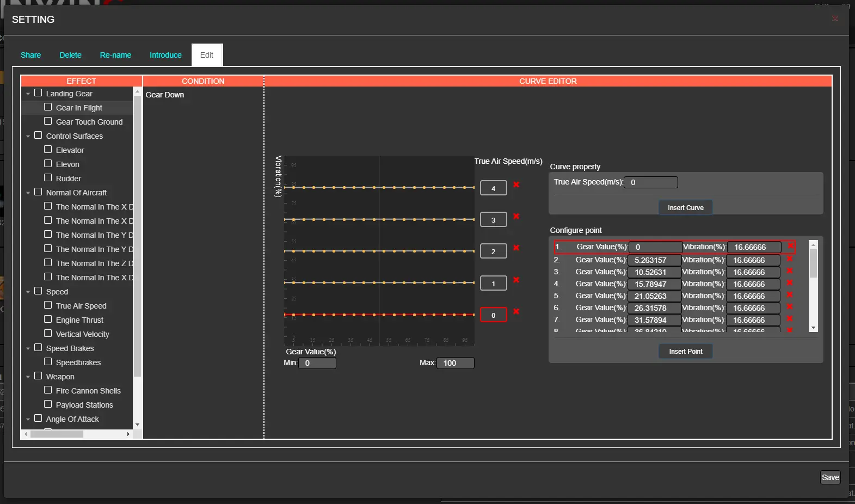Screen dimensions: 855x504
Task: Close the SETTING dialog
Action: click(x=835, y=19)
